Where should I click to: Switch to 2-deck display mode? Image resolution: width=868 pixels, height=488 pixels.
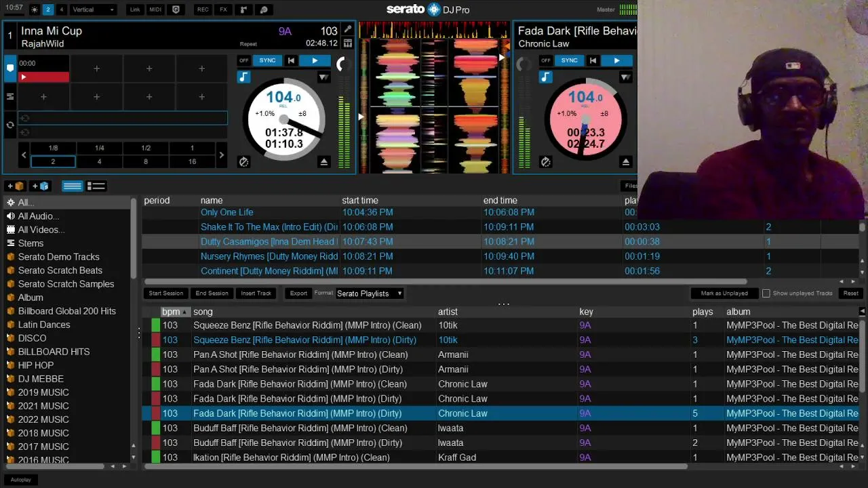click(47, 9)
